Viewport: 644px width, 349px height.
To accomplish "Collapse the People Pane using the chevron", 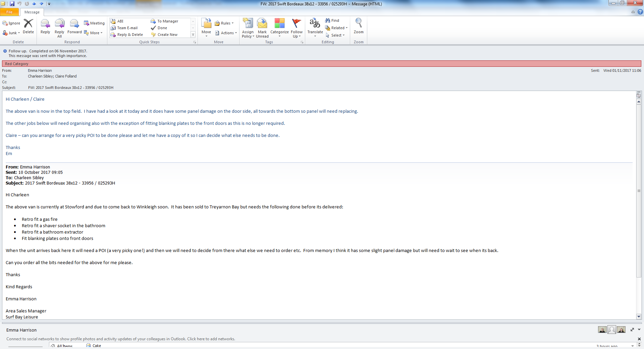I will 639,330.
